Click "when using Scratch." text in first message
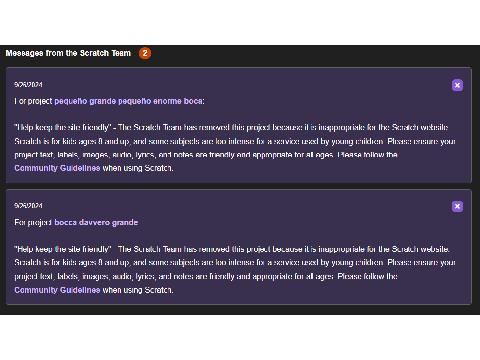Image resolution: width=480 pixels, height=360 pixels. tap(138, 168)
